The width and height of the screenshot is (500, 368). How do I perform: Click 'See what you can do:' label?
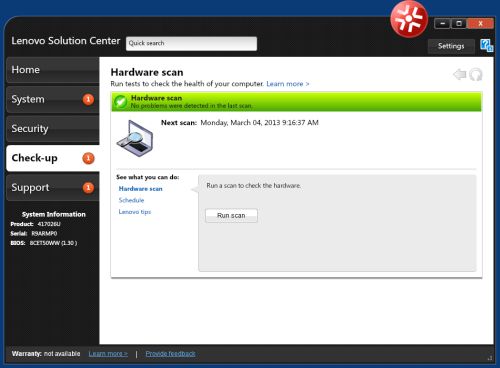148,177
